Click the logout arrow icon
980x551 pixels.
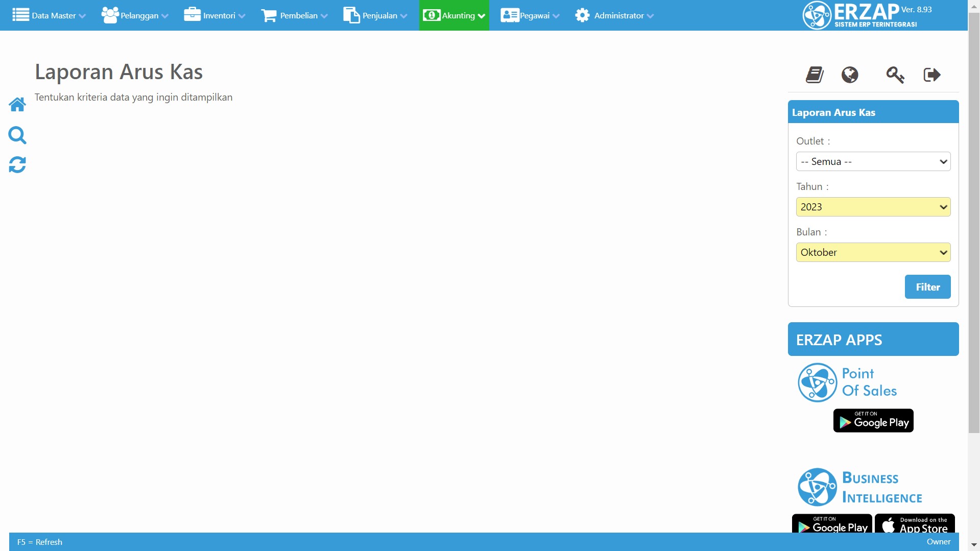pyautogui.click(x=932, y=75)
